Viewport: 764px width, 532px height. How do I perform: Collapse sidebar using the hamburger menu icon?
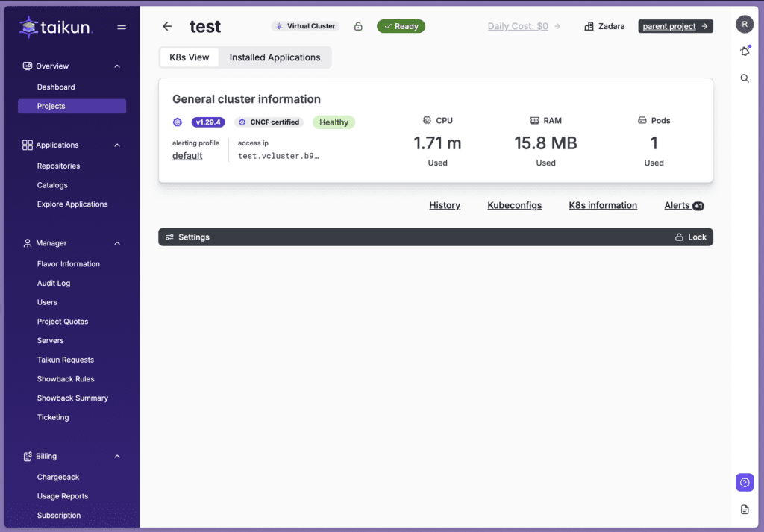coord(122,28)
